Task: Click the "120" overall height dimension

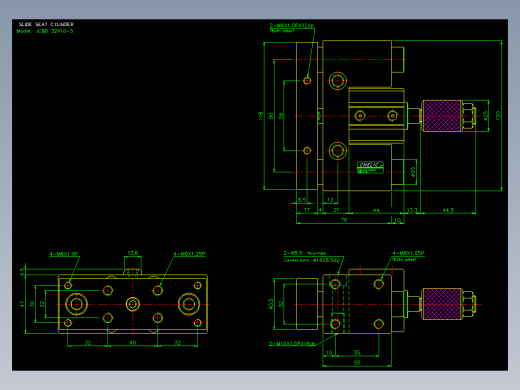Action: coord(498,116)
